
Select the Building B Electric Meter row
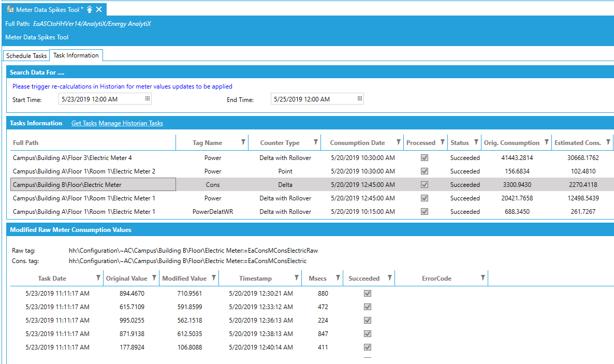pyautogui.click(x=92, y=184)
